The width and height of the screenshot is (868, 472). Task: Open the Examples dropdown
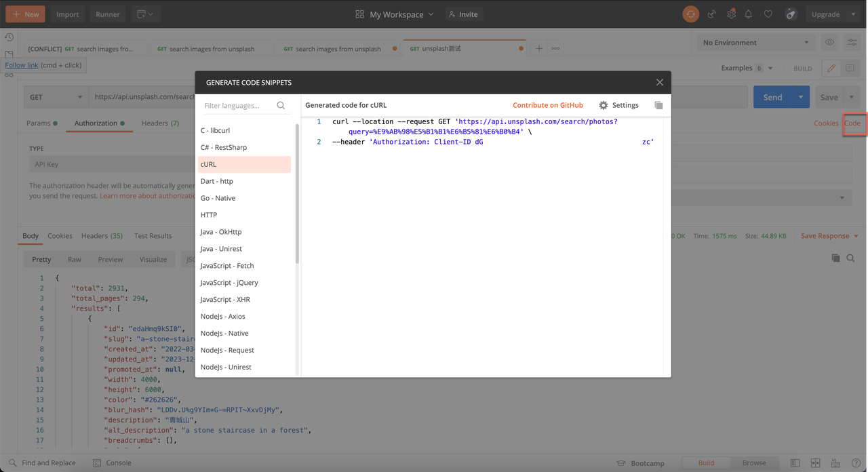click(747, 68)
